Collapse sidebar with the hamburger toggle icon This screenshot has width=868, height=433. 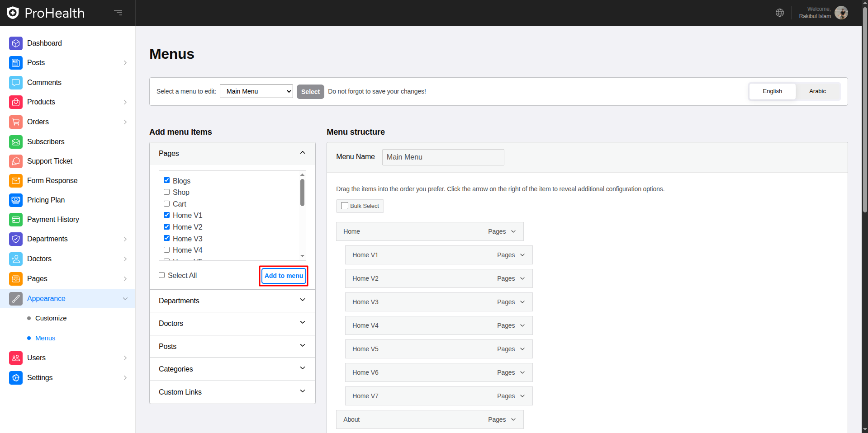[119, 13]
